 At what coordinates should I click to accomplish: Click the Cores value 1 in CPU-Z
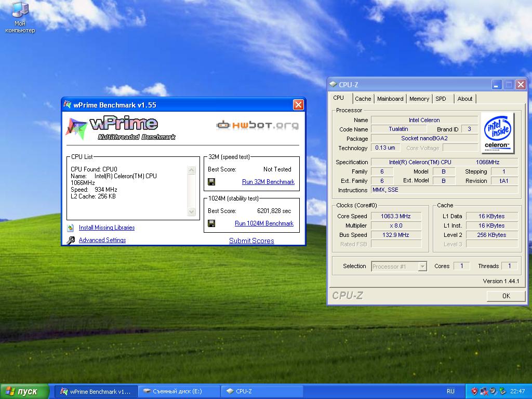click(461, 266)
